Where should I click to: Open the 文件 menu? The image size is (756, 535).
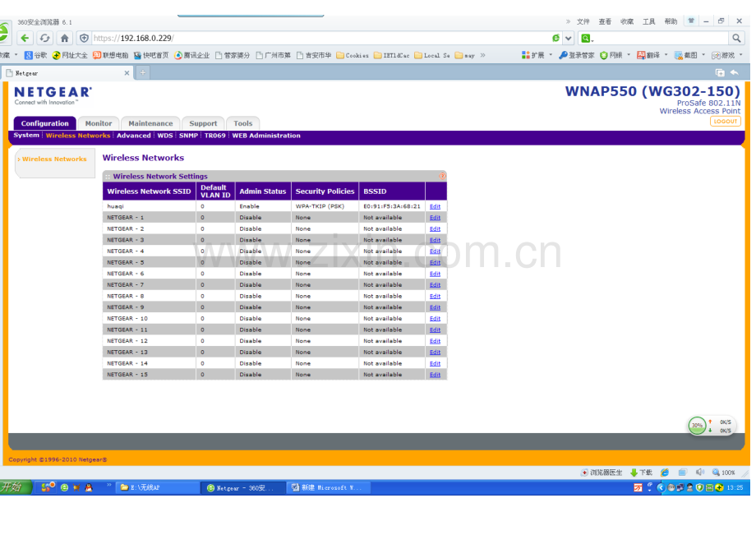(583, 21)
